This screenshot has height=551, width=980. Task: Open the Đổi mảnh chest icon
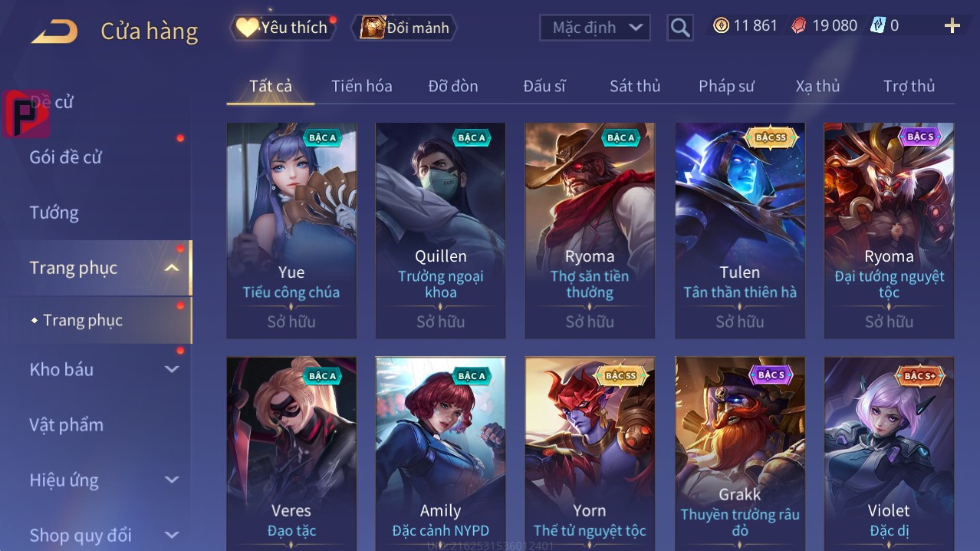point(372,28)
